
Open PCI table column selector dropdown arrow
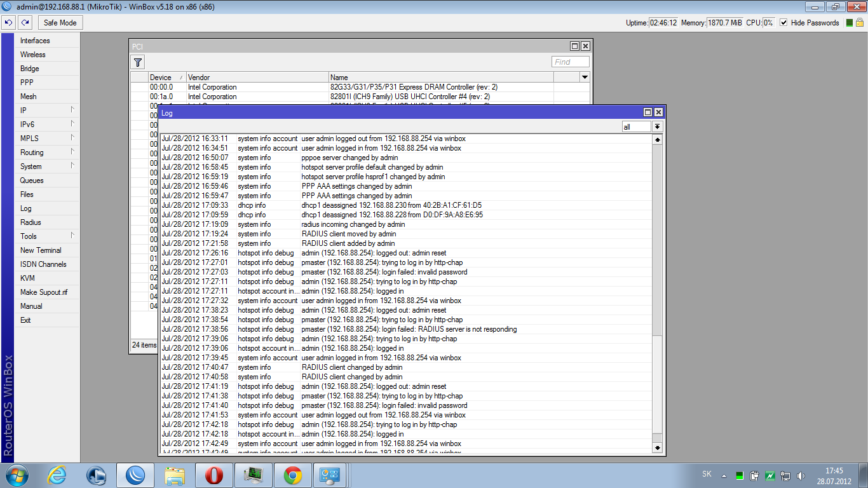[x=585, y=78]
